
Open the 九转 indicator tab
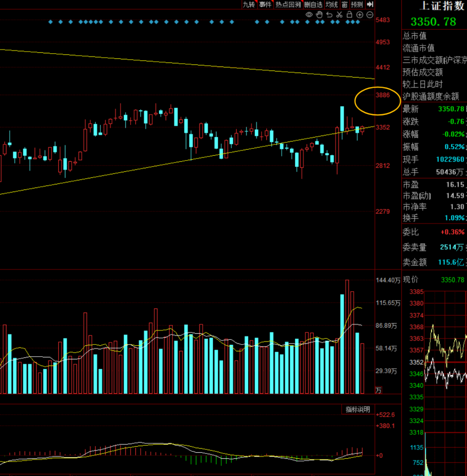tap(249, 4)
